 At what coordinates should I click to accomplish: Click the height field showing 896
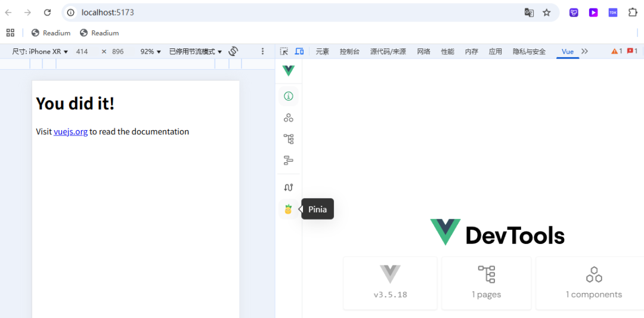(x=118, y=52)
